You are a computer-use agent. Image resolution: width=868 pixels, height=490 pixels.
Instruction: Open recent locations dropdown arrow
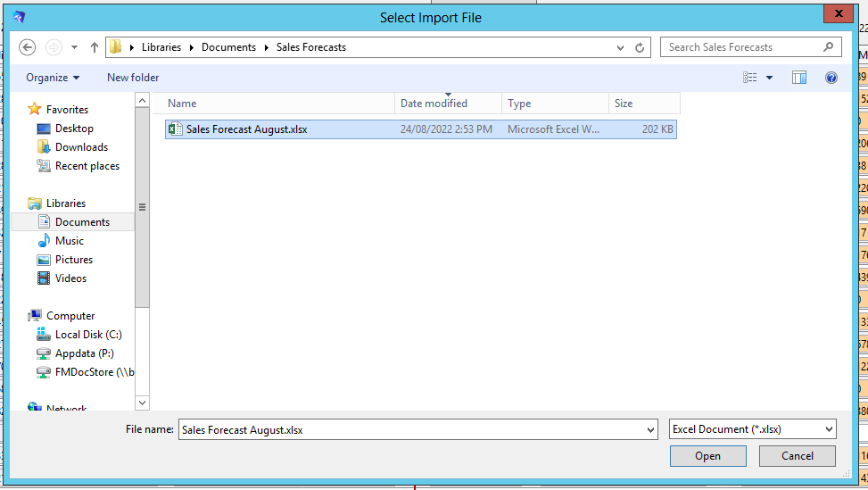(x=74, y=47)
